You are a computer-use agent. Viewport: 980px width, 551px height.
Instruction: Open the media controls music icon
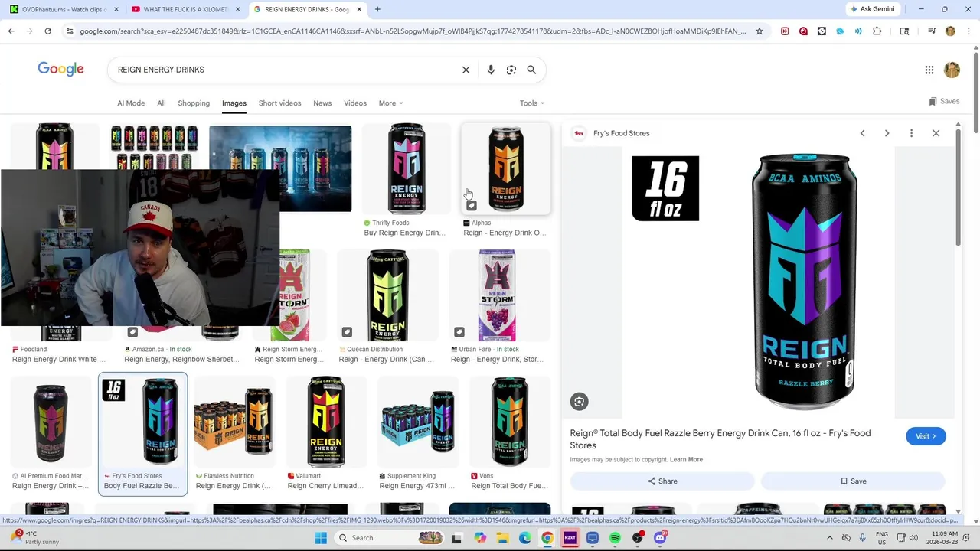pos(932,31)
